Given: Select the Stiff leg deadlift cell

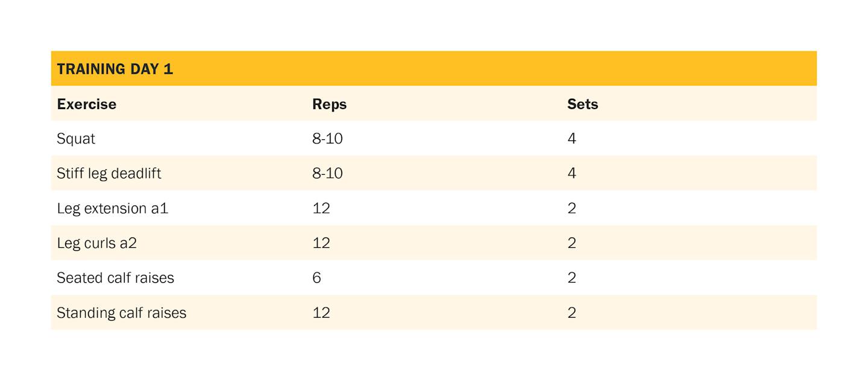Looking at the screenshot, I should pyautogui.click(x=108, y=174).
